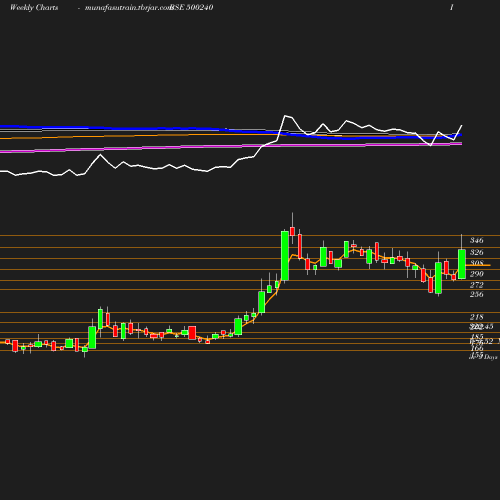Click the munafasutra website watermark text
The image size is (500, 500).
(128, 8)
